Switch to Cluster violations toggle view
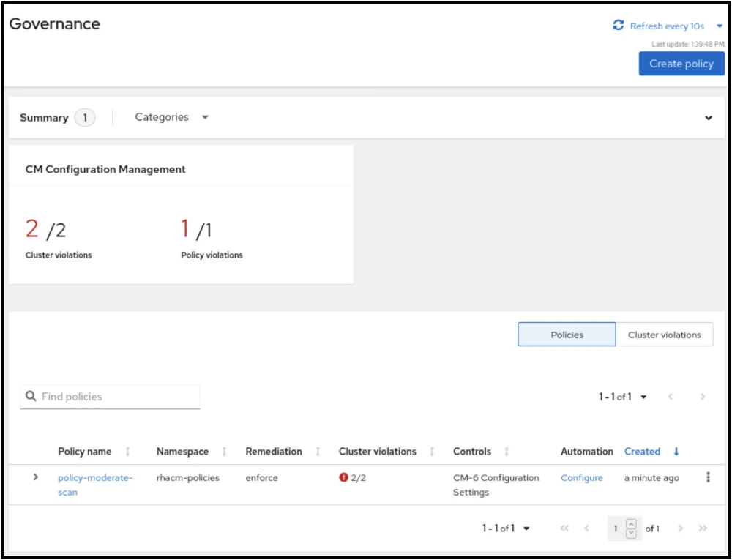732x560 pixels. click(664, 335)
